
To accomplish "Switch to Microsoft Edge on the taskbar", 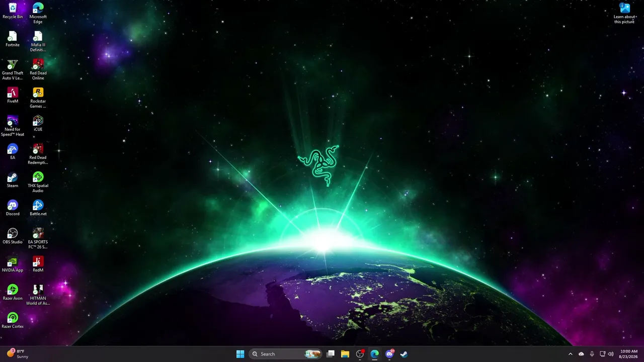I will (374, 354).
